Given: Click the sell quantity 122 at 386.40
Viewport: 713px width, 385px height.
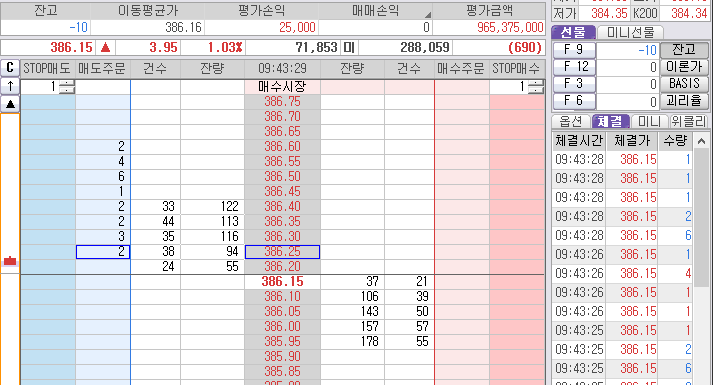Looking at the screenshot, I should 212,206.
